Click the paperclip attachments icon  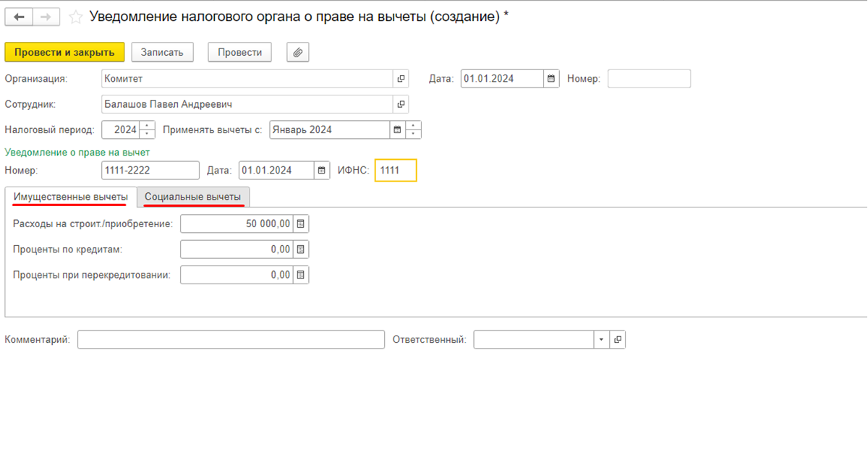[x=297, y=52]
